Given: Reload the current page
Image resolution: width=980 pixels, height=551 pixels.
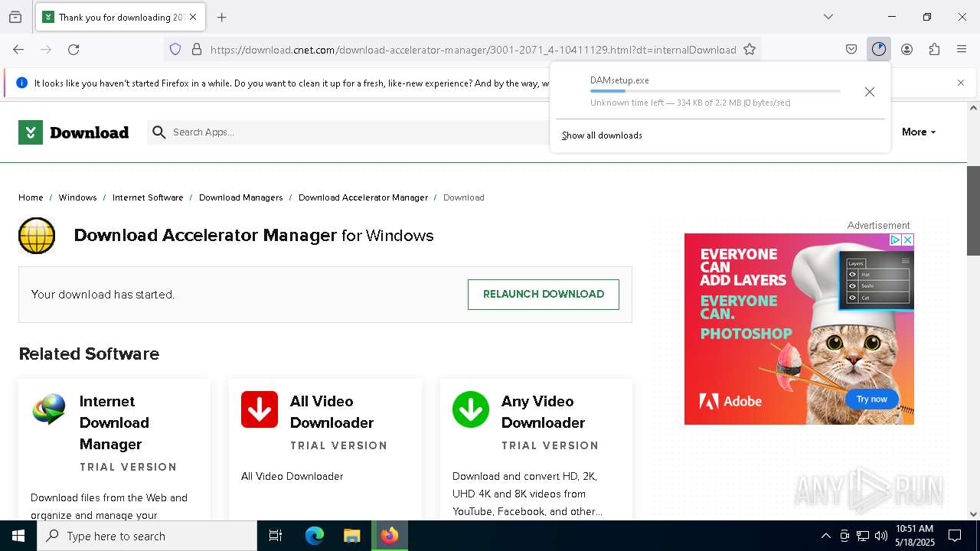Looking at the screenshot, I should [73, 50].
